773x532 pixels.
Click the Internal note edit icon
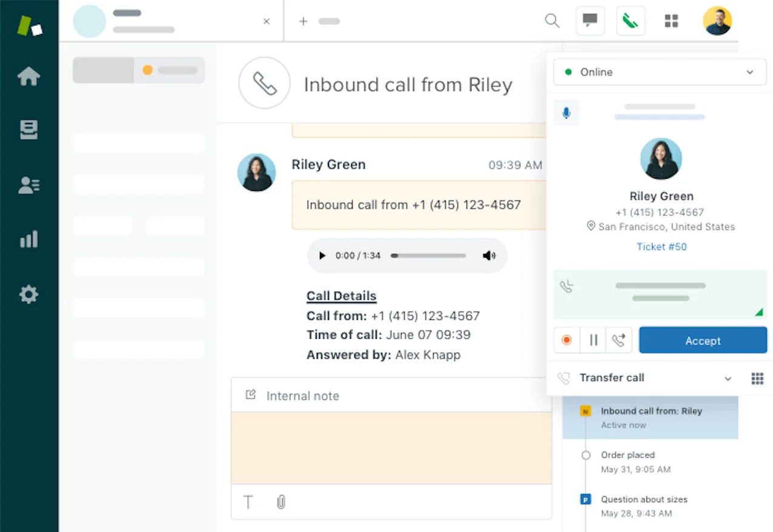[250, 395]
